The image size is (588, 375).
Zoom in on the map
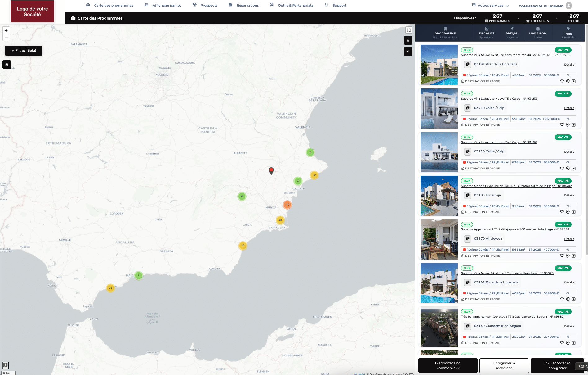6,30
